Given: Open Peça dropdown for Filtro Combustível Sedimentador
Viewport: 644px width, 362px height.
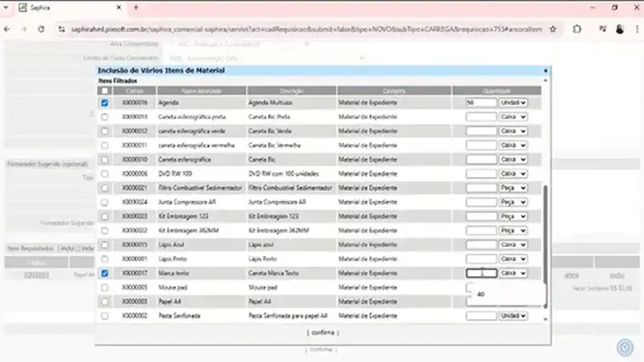Looking at the screenshot, I should tap(513, 187).
